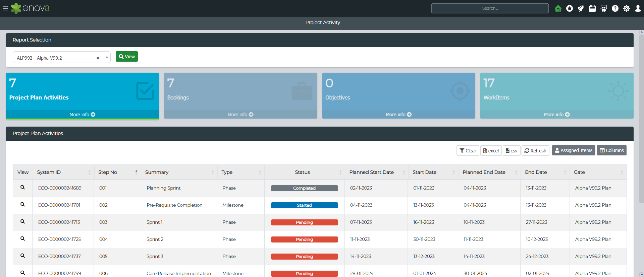Screen dimensions: 644x277
Task: Sort by Planned End Date column
Action: pyautogui.click(x=490, y=172)
